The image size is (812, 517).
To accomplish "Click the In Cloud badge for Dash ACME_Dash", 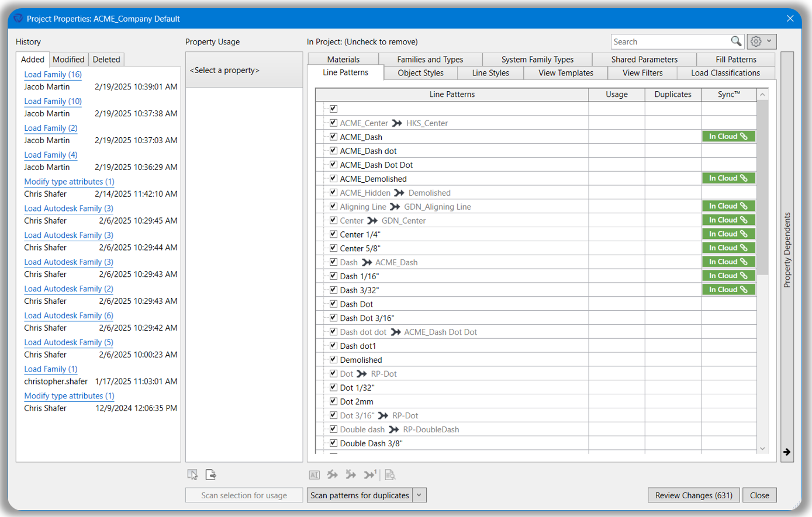I will pos(728,262).
